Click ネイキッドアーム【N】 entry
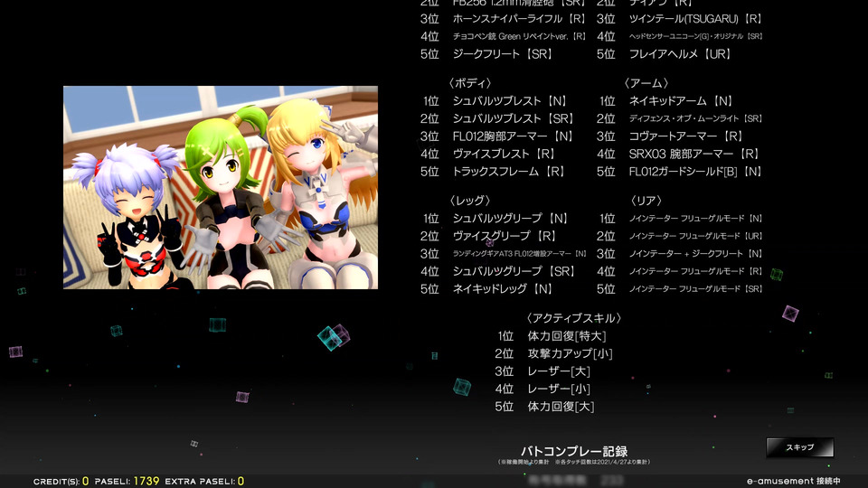 pyautogui.click(x=681, y=101)
